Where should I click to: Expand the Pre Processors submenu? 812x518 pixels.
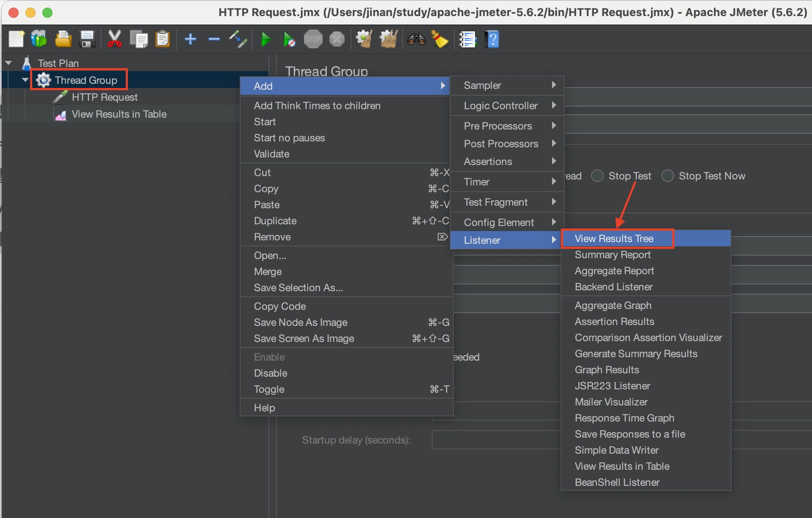(x=507, y=126)
